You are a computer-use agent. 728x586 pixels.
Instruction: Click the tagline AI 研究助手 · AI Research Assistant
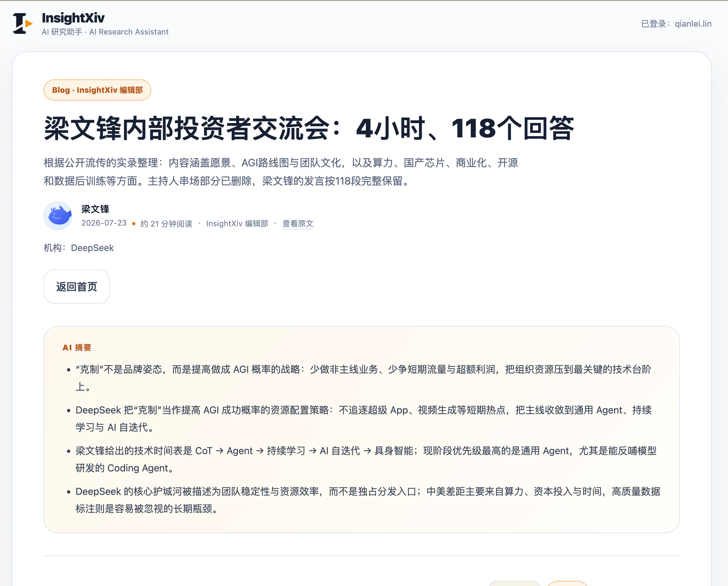(x=105, y=32)
